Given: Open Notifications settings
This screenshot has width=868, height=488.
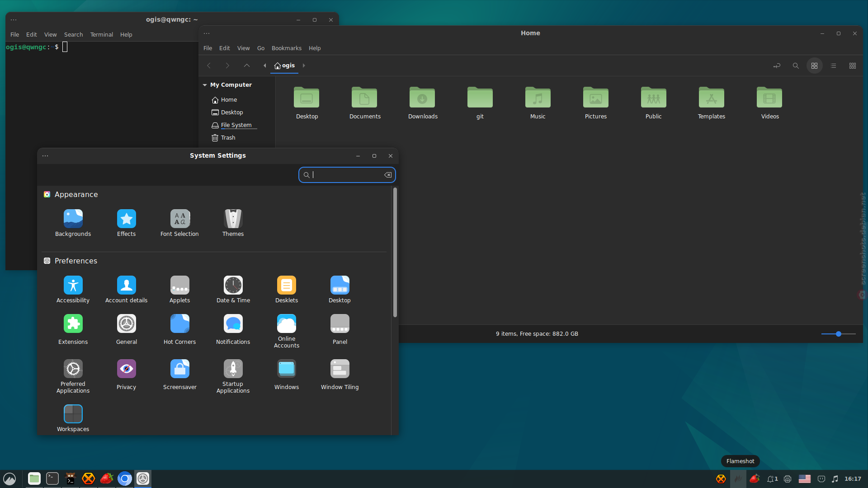Looking at the screenshot, I should [233, 330].
